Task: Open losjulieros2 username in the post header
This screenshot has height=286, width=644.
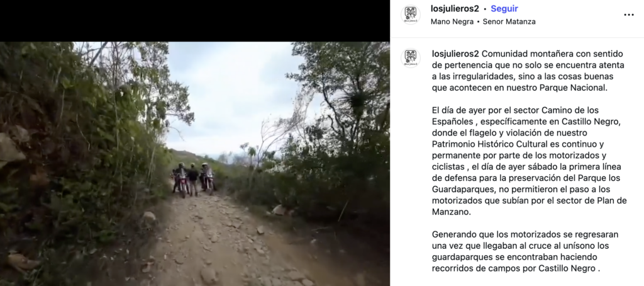Action: click(455, 9)
